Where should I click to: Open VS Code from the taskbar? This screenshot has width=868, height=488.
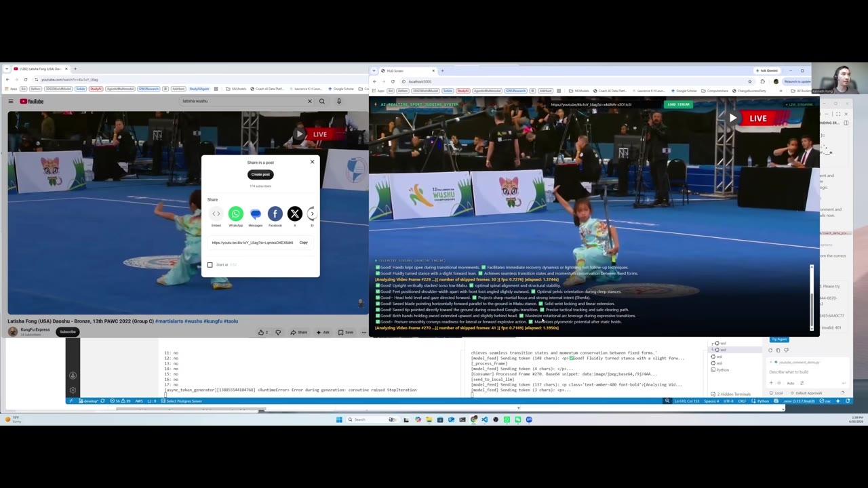click(x=484, y=420)
